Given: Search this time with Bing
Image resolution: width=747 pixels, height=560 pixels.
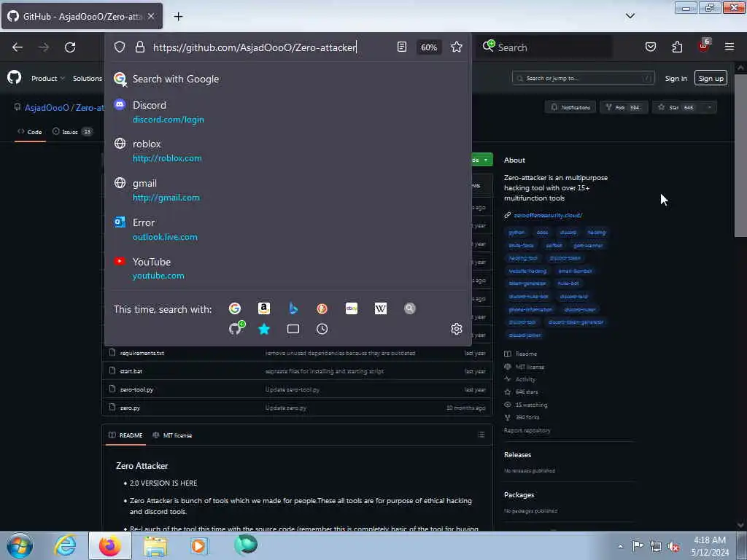Looking at the screenshot, I should [293, 308].
